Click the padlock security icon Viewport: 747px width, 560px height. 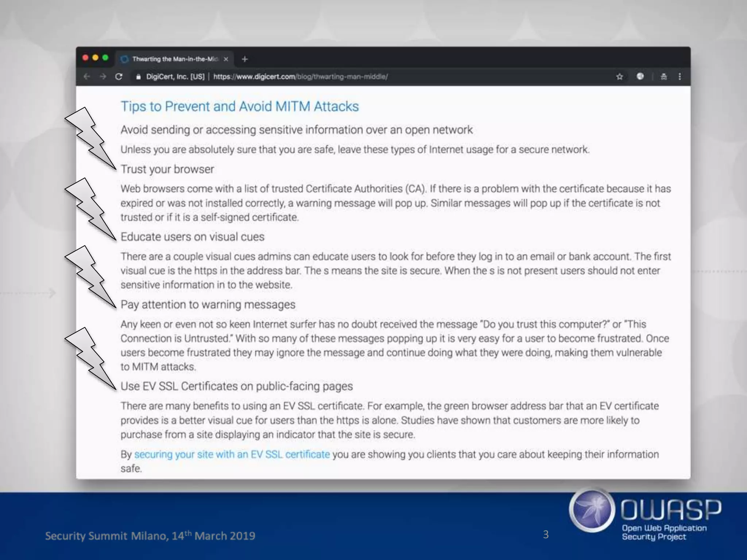click(x=138, y=77)
